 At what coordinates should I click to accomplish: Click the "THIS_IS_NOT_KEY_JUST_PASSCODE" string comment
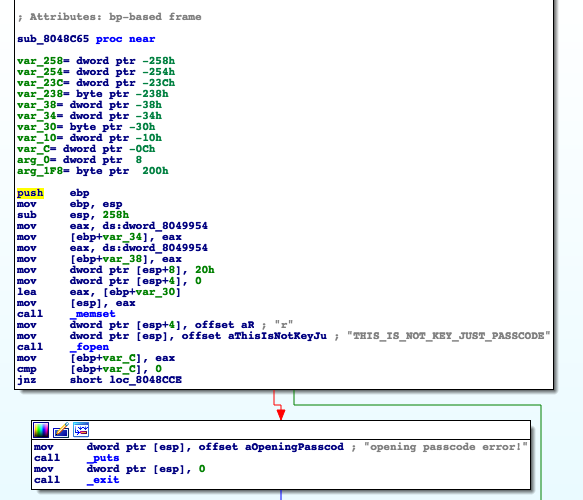(x=448, y=336)
